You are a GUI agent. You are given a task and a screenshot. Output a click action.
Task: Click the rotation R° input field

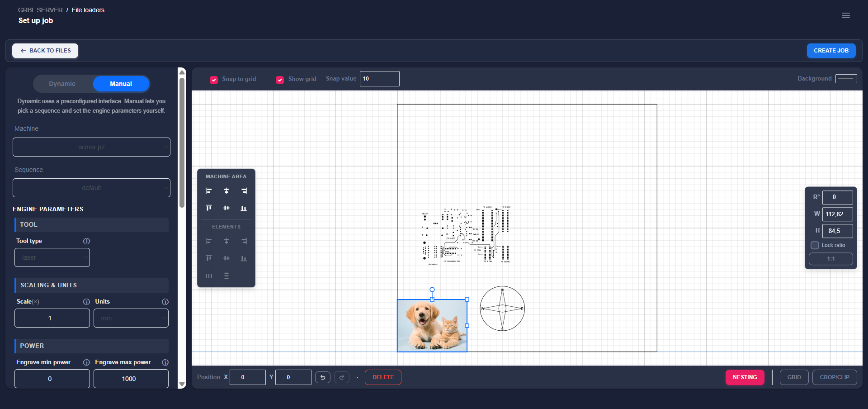coord(838,197)
